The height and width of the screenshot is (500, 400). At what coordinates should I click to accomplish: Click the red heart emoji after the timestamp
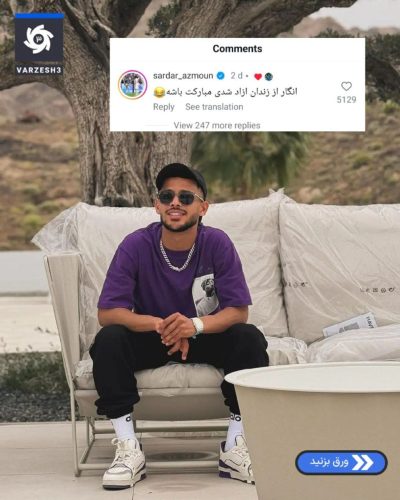258,76
